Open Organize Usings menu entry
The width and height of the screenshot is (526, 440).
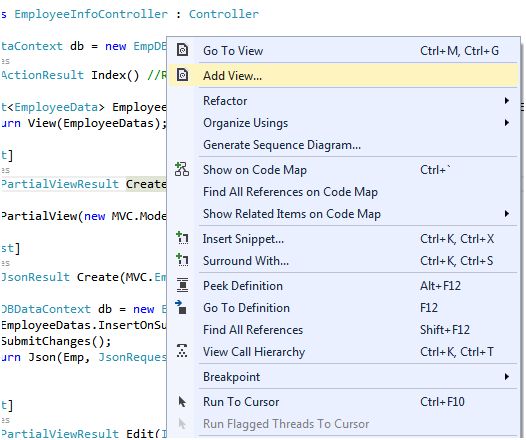point(343,123)
